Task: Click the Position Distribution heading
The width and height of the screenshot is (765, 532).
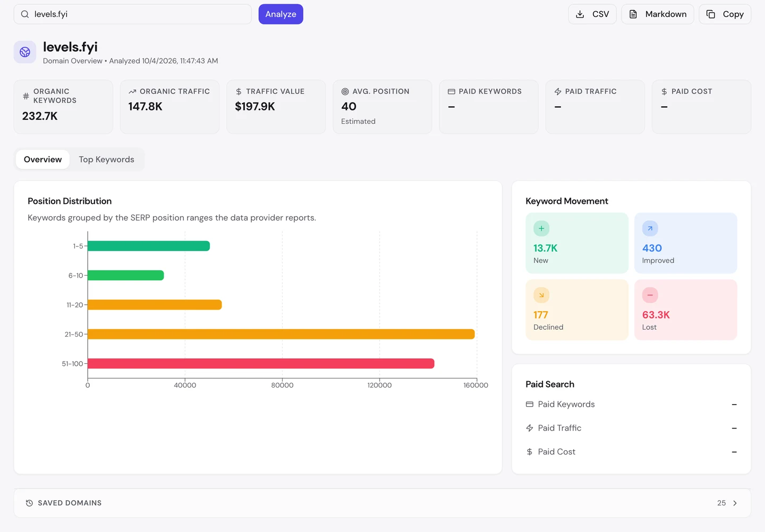Action: click(x=70, y=201)
